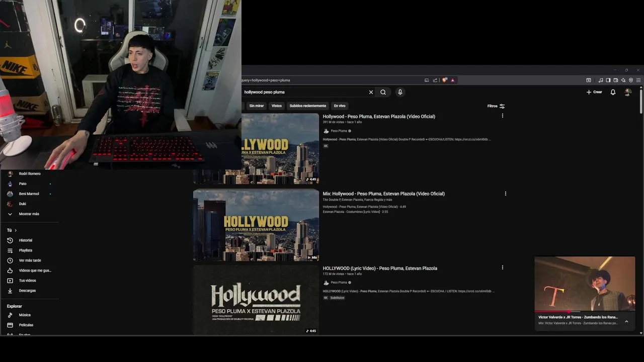
Task: Visit Peso Pluma channel under the Lyric Video
Action: (x=339, y=283)
